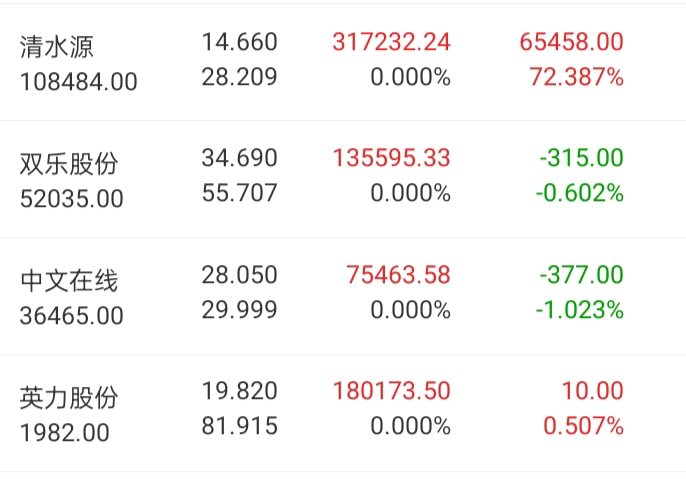
Task: Click 中文在线 loss percentage -1.023%
Action: [x=579, y=310]
